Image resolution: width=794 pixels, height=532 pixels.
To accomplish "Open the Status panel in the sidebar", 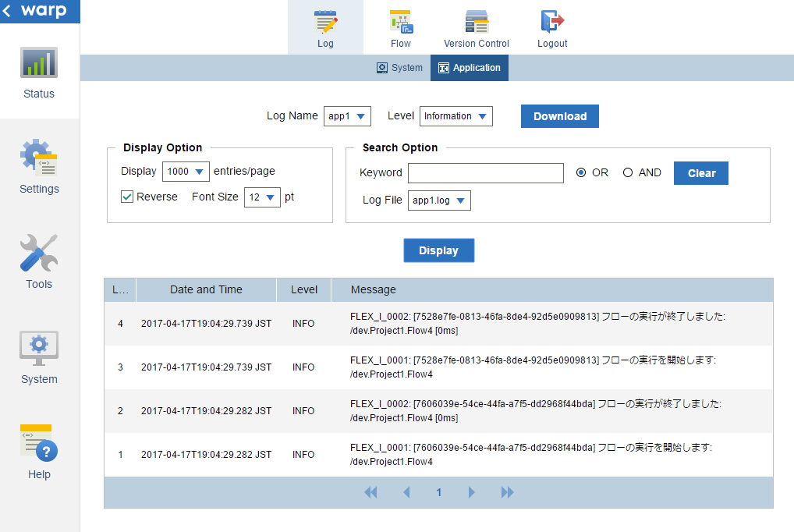I will (x=38, y=74).
